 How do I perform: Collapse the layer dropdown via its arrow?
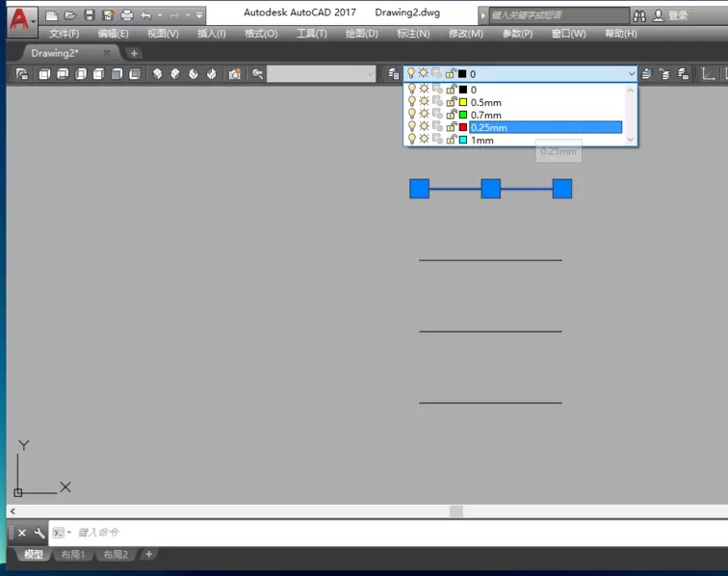coord(632,73)
